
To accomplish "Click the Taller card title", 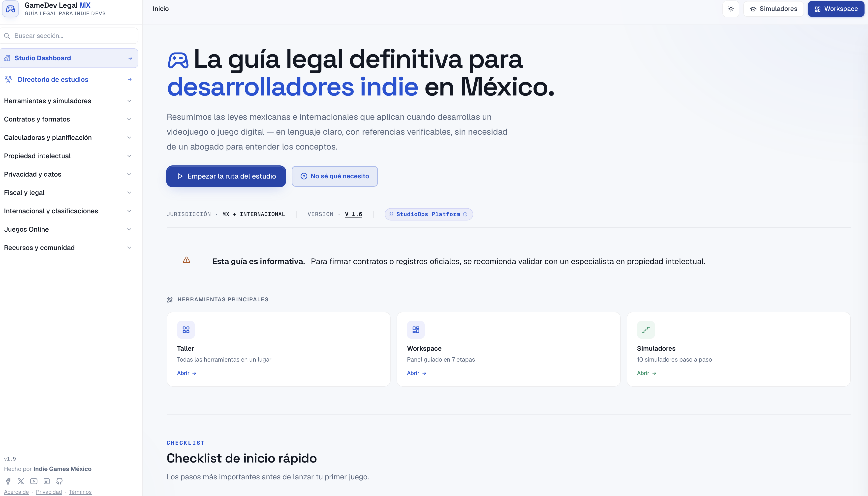I will [185, 348].
